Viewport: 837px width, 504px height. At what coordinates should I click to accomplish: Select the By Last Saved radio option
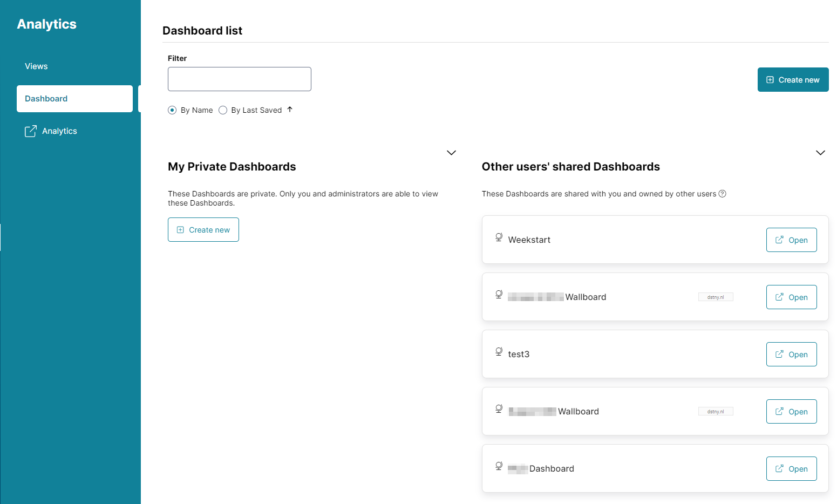[223, 110]
